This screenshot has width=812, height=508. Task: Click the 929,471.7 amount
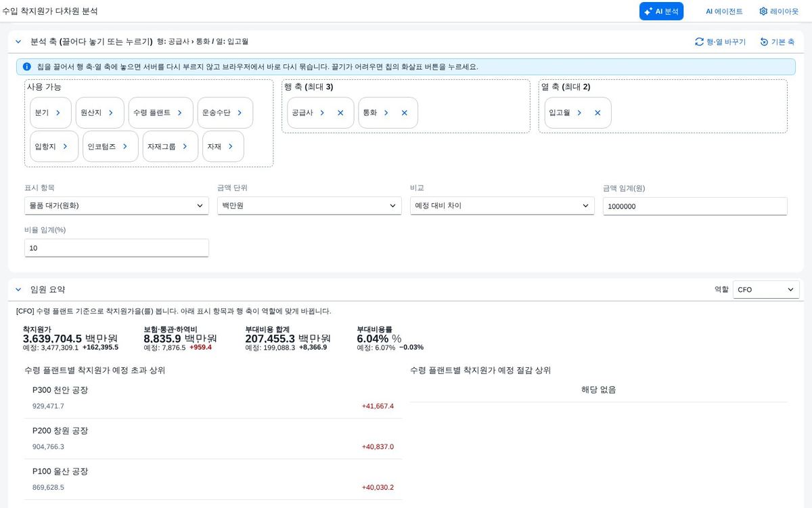48,406
